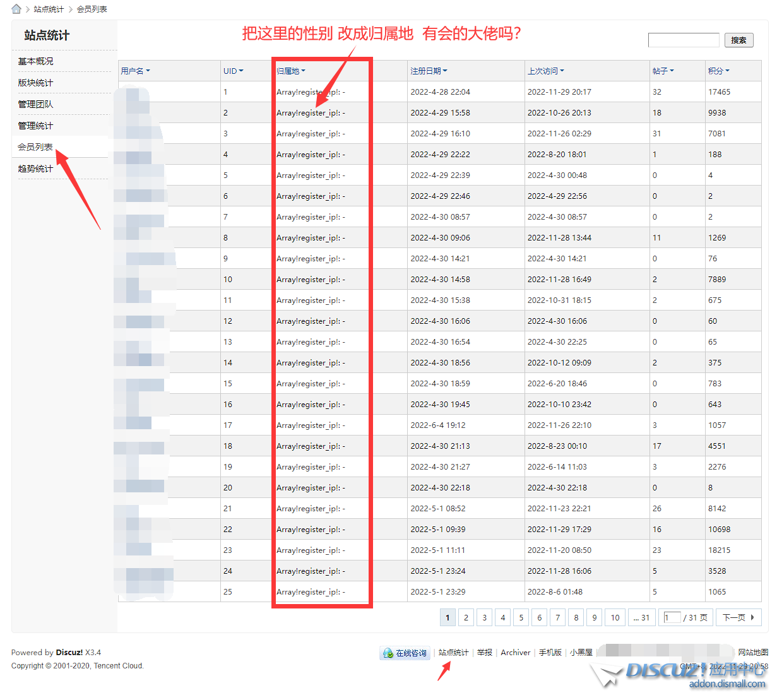Sort by 帖子 column header
The height and width of the screenshot is (700, 777).
tap(663, 71)
